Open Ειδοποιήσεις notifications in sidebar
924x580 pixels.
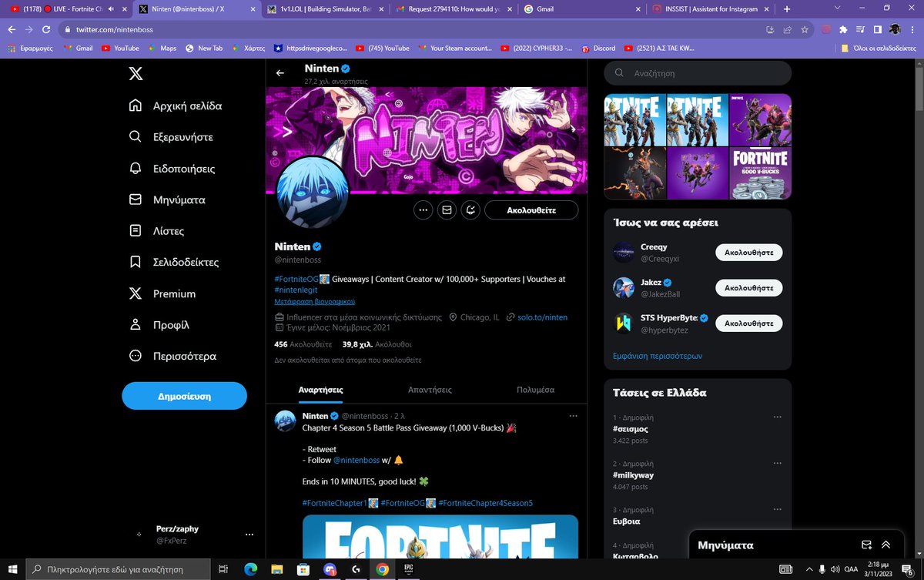pyautogui.click(x=172, y=168)
